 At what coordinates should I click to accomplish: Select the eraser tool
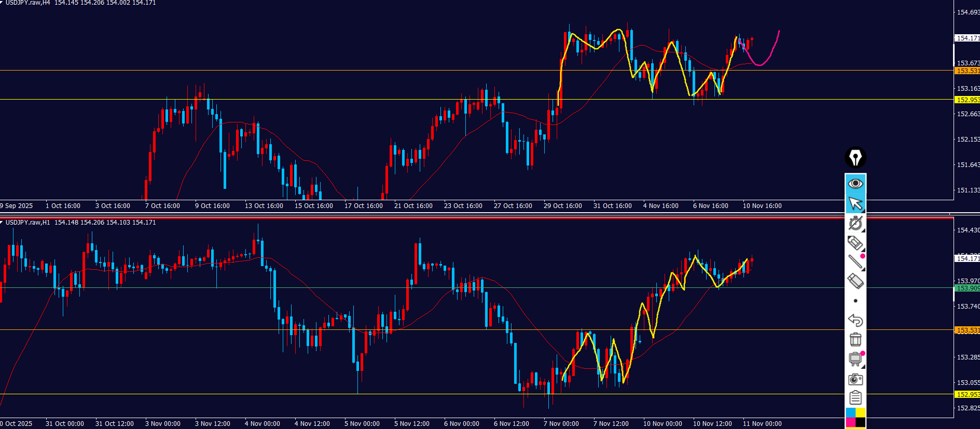coord(855,281)
